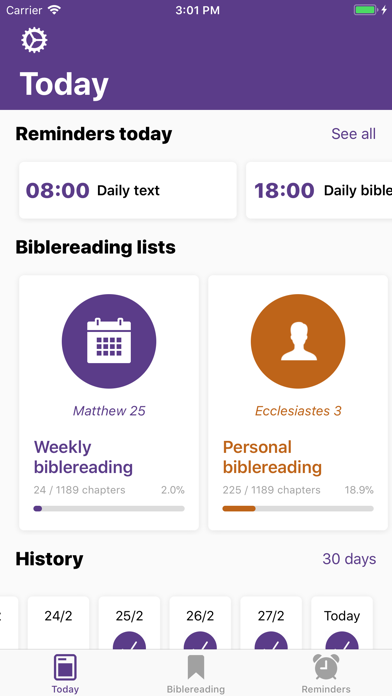
Task: Toggle the checkmark under Today history
Action: tap(342, 641)
